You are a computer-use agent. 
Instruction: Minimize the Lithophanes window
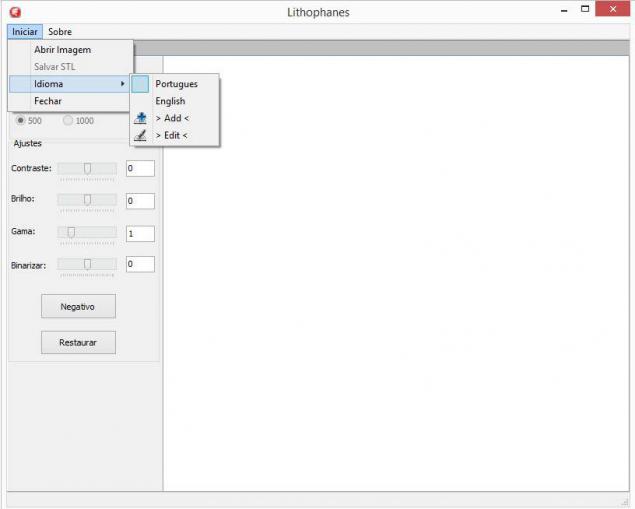[564, 10]
